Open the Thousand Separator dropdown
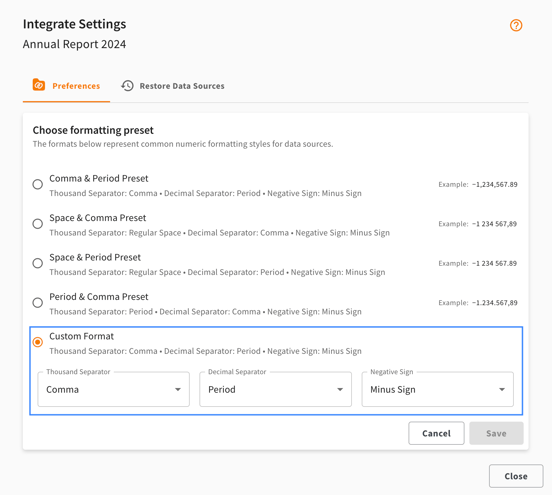Viewport: 552px width, 495px height. point(113,389)
